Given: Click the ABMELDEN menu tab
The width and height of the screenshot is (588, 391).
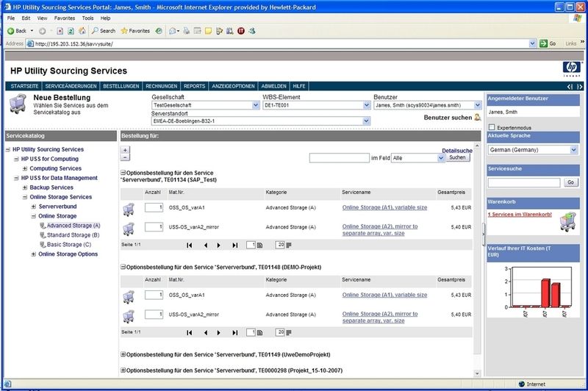Looking at the screenshot, I should pos(273,86).
